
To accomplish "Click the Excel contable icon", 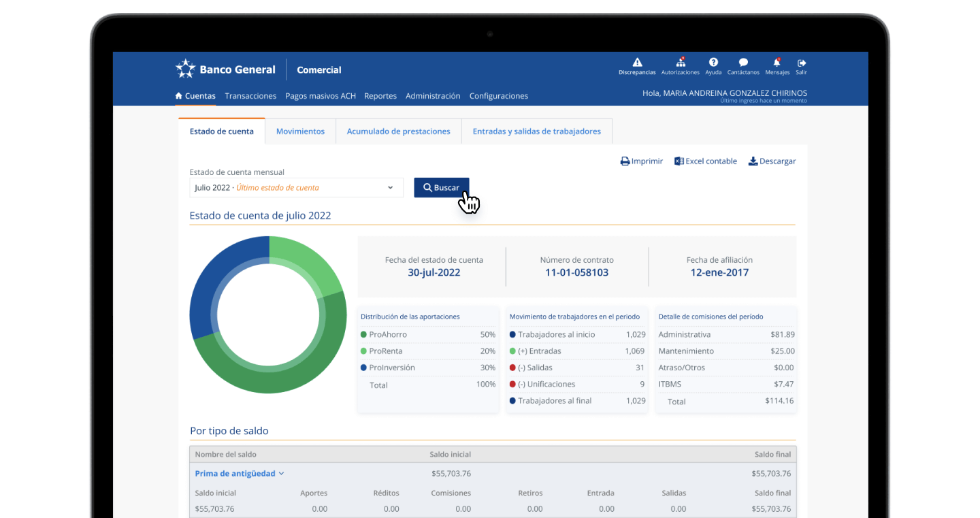I will coord(679,161).
